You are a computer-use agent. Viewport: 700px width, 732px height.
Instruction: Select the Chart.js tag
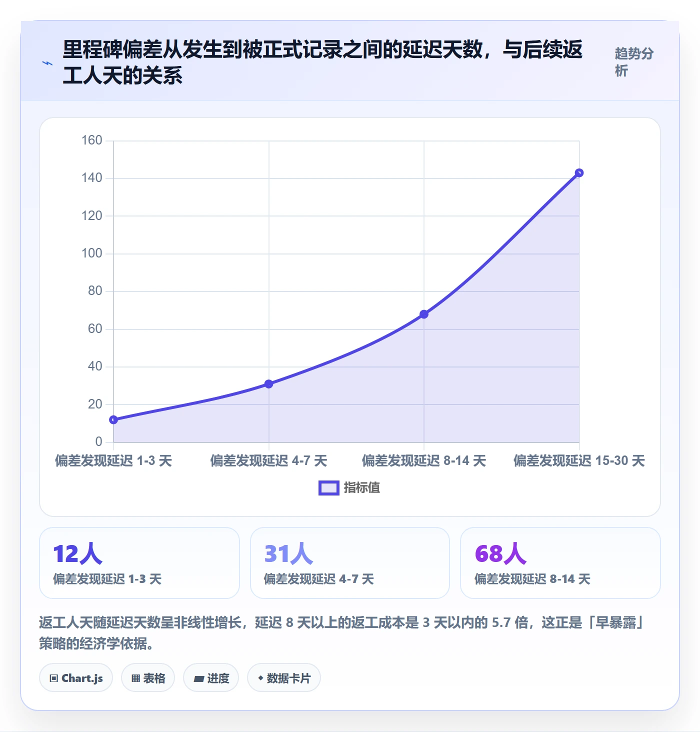[x=76, y=678]
